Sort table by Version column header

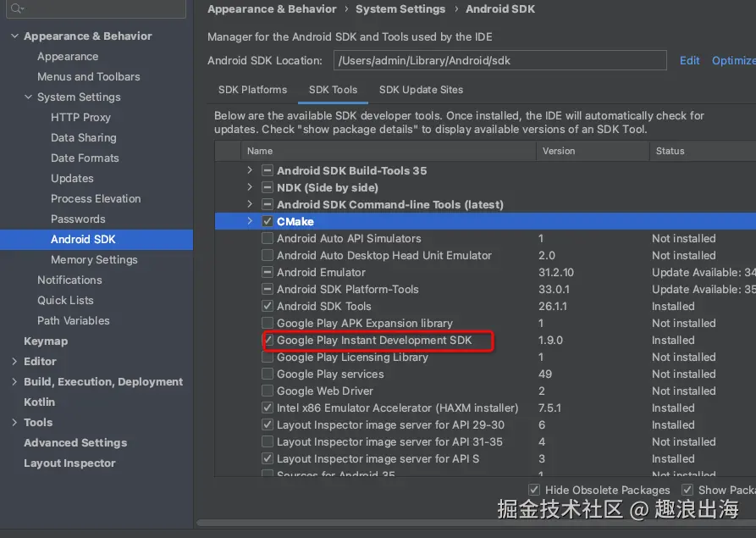point(593,151)
